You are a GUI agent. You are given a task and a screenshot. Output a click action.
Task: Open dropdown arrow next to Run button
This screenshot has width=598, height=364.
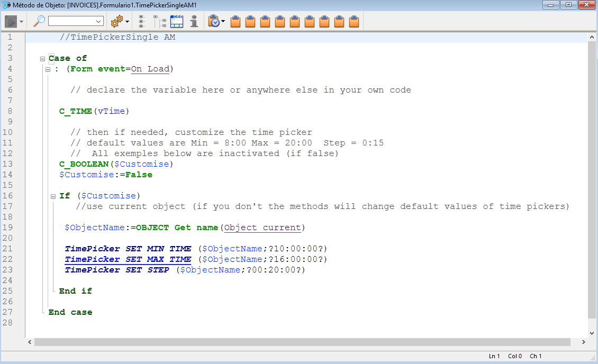22,22
